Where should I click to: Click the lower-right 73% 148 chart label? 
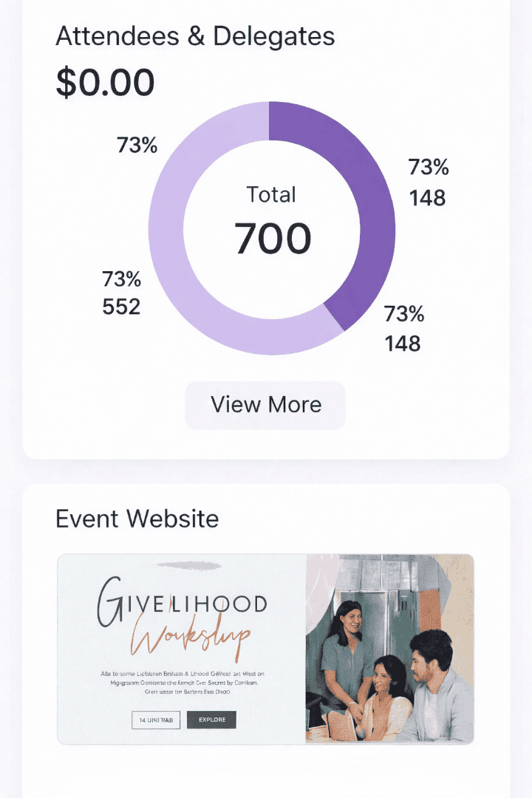coord(403,329)
